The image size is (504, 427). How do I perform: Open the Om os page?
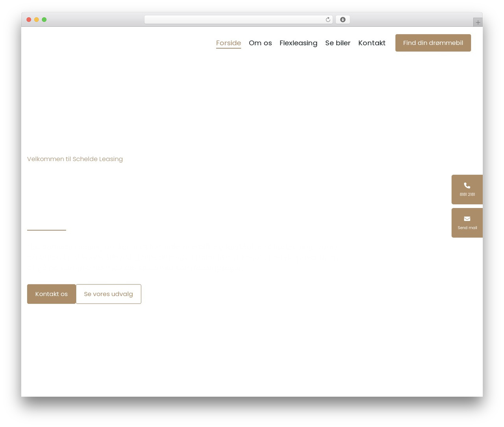[x=260, y=43]
